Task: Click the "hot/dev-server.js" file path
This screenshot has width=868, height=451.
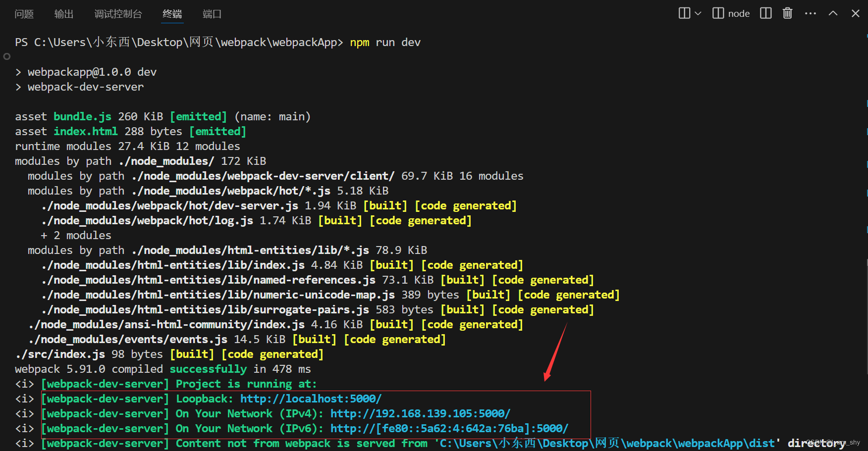Action: 170,206
